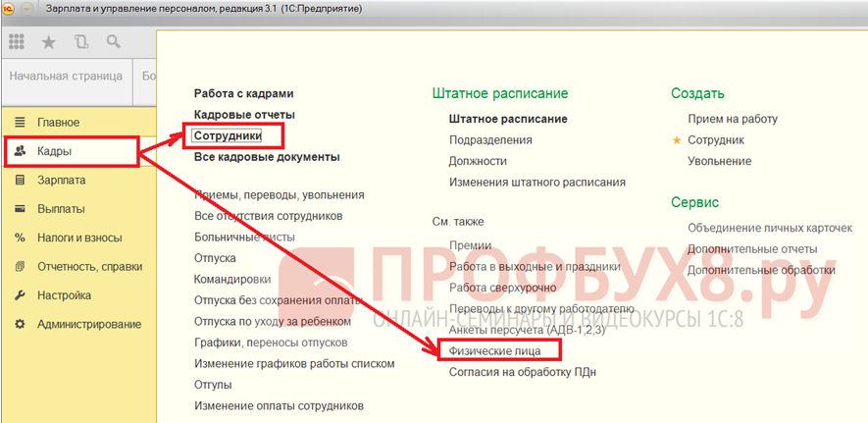
Task: Open Подразделения
Action: click(x=490, y=140)
